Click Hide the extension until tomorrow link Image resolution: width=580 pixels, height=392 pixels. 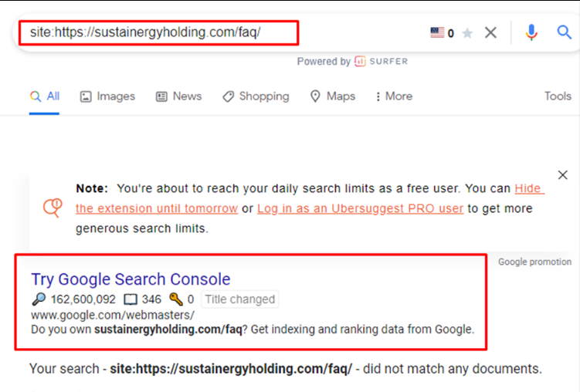[x=157, y=208]
